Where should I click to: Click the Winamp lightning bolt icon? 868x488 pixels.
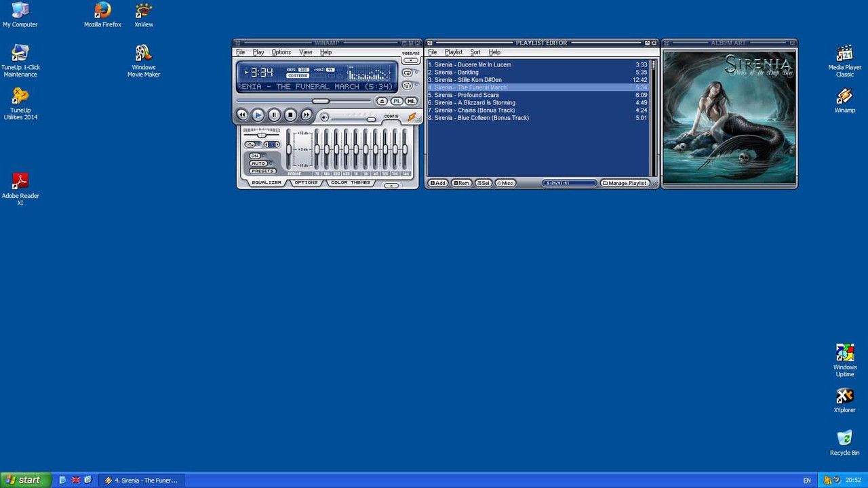tap(411, 117)
